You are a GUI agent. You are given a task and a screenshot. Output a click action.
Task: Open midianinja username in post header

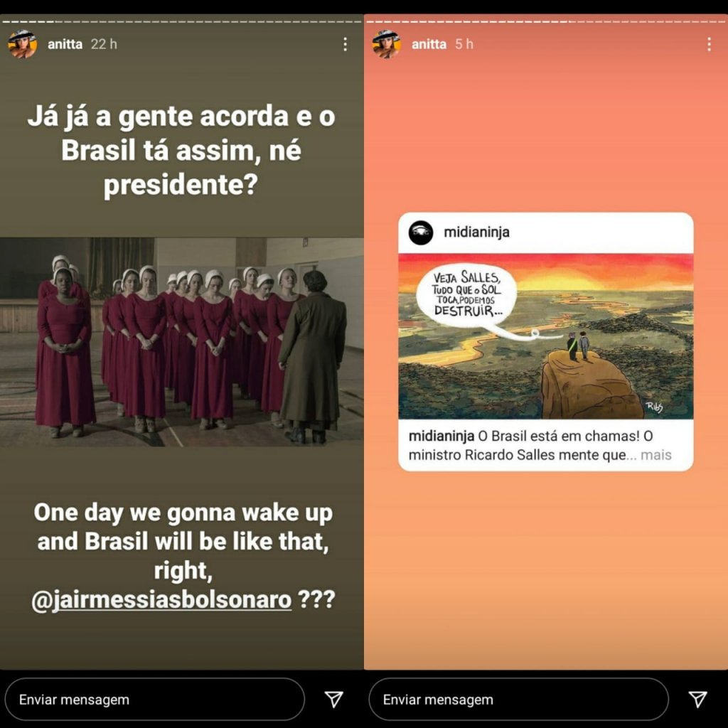(x=477, y=232)
